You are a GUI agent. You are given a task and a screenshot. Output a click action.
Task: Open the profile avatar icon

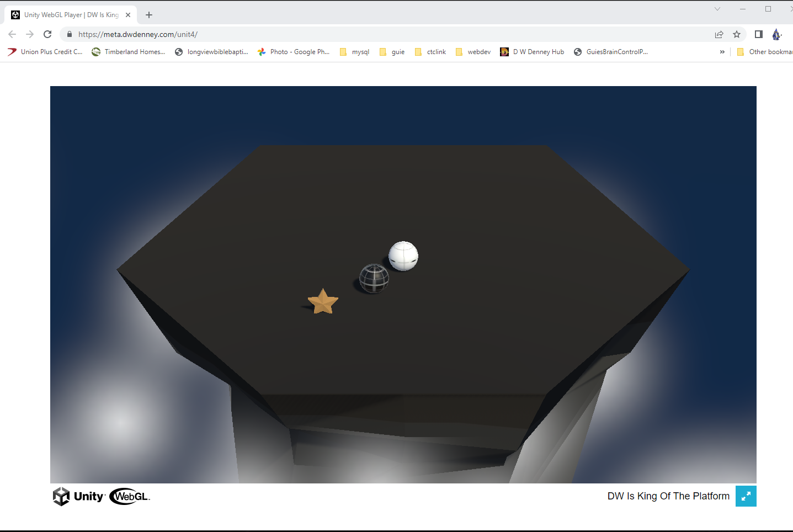tap(777, 34)
